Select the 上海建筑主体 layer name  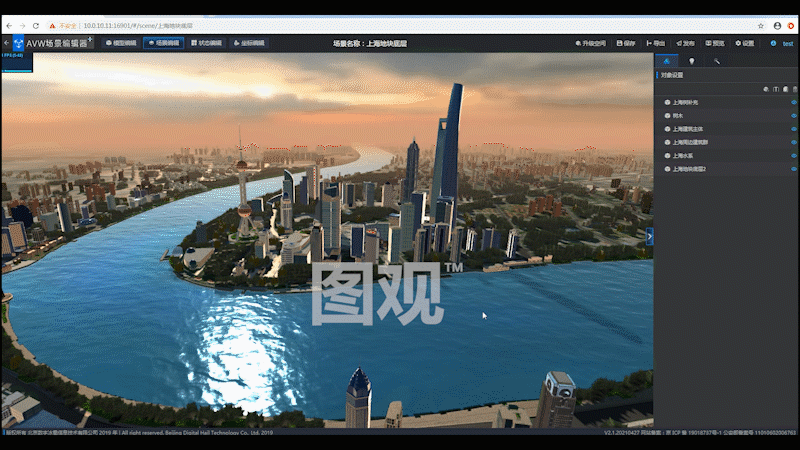click(x=687, y=129)
